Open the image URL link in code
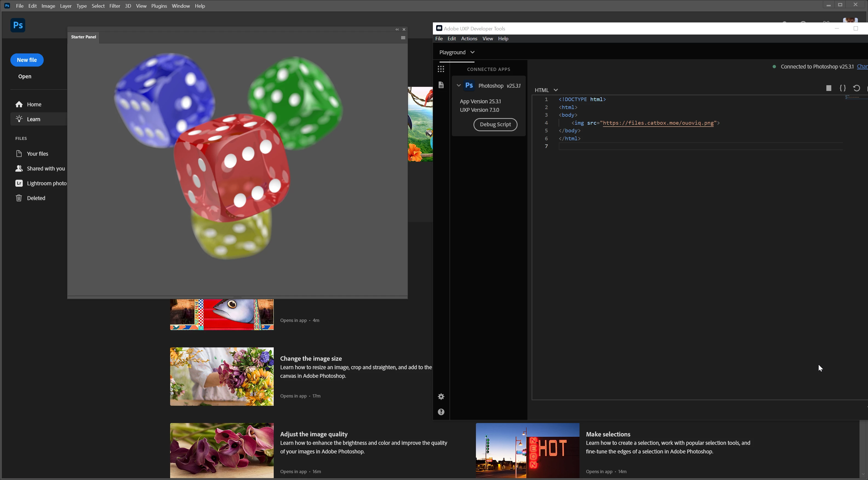The image size is (868, 480). click(658, 123)
